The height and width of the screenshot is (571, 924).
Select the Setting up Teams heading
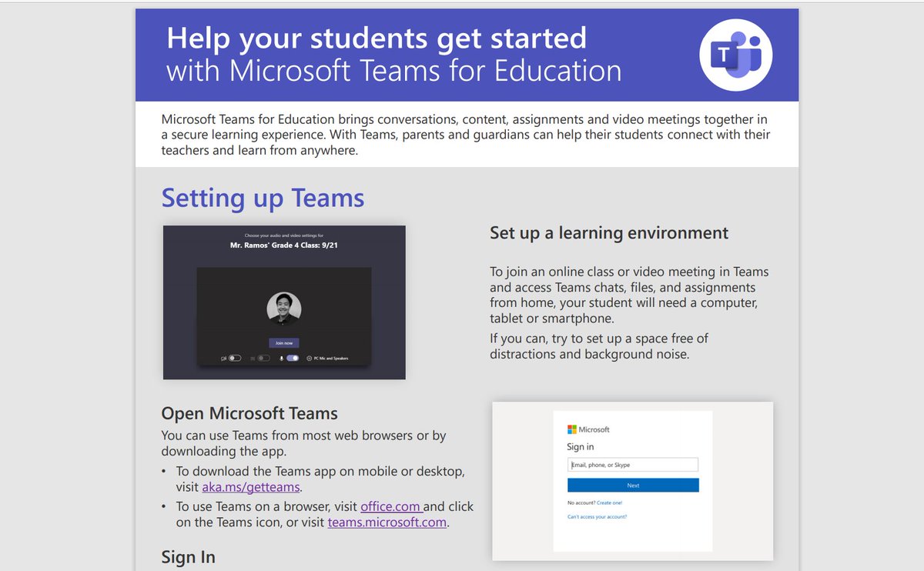263,199
